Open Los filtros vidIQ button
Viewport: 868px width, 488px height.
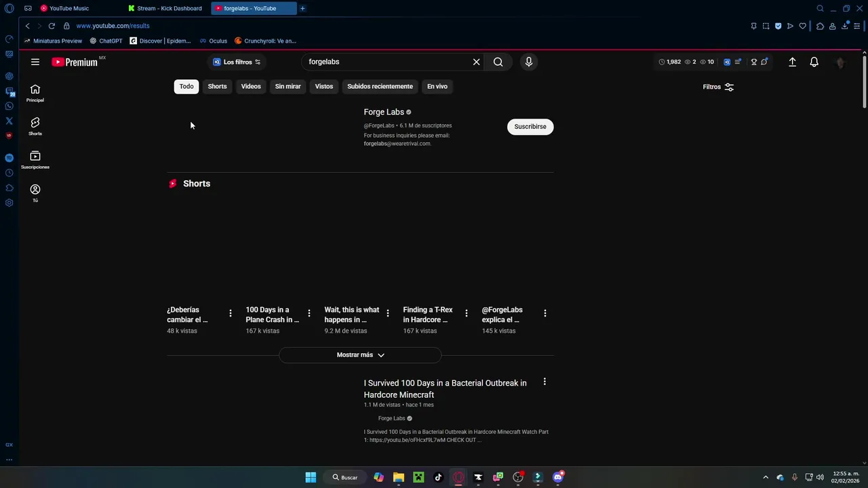[237, 62]
